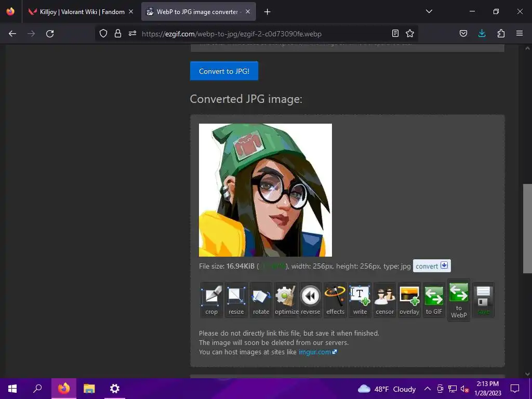This screenshot has height=399, width=532.
Task: Click the page vertical scrollbar thumb
Action: [x=527, y=229]
